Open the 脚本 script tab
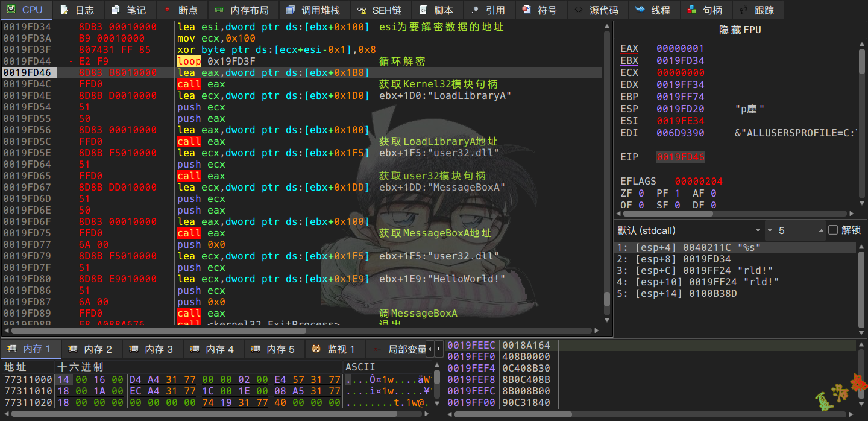The width and height of the screenshot is (868, 421). (436, 10)
